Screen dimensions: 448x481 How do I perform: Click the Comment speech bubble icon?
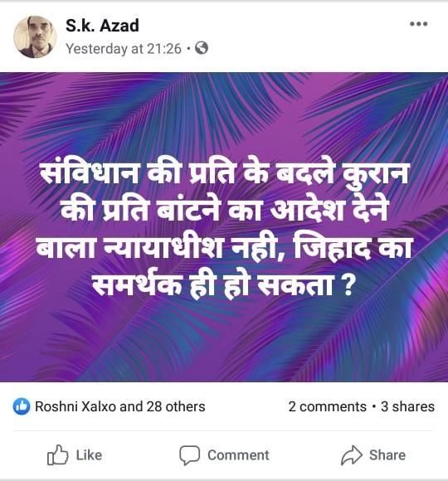pos(190,455)
